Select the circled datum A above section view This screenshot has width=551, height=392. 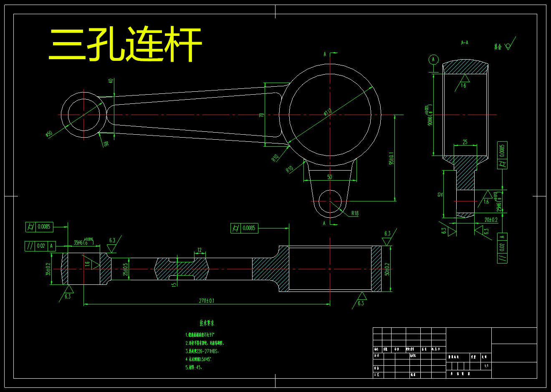(x=433, y=58)
